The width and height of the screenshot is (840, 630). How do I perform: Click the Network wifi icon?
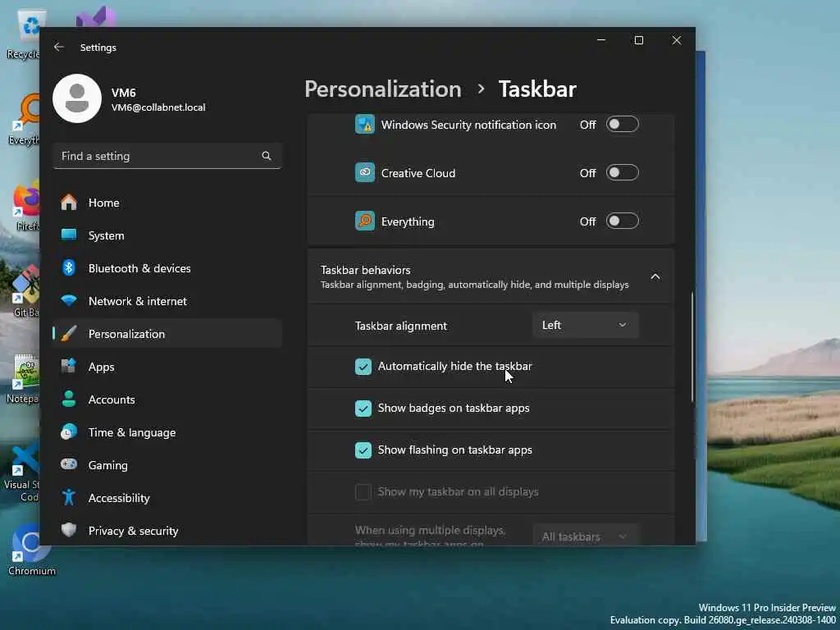[x=69, y=300]
